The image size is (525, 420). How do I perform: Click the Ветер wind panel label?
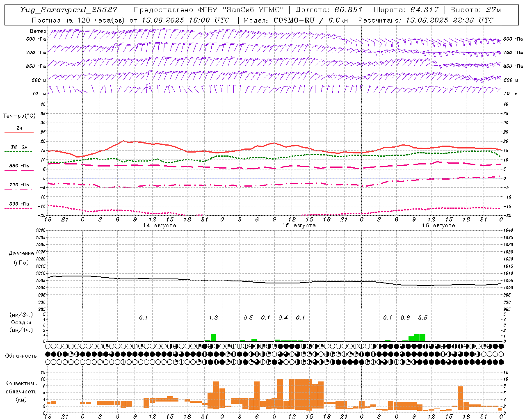pyautogui.click(x=38, y=31)
